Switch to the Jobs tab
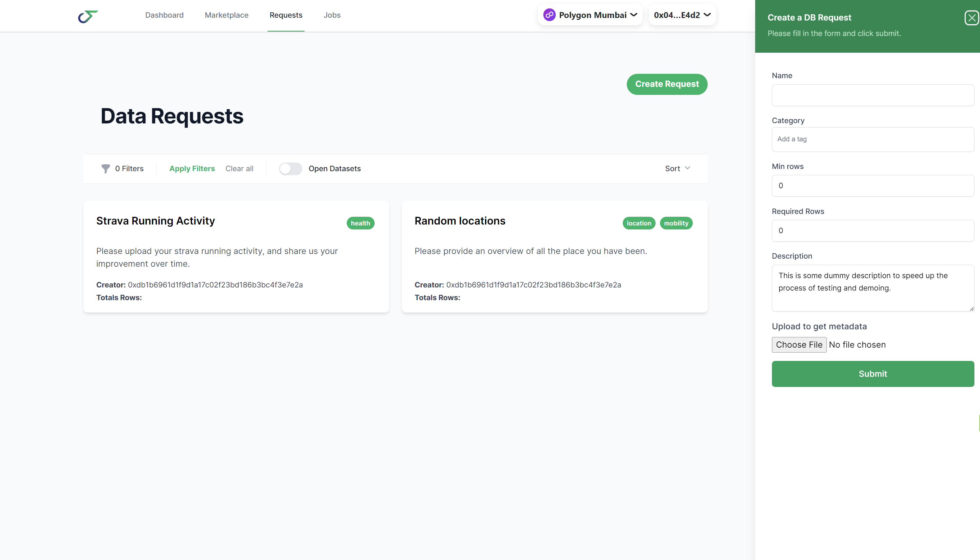Viewport: 980px width, 560px height. (x=332, y=15)
